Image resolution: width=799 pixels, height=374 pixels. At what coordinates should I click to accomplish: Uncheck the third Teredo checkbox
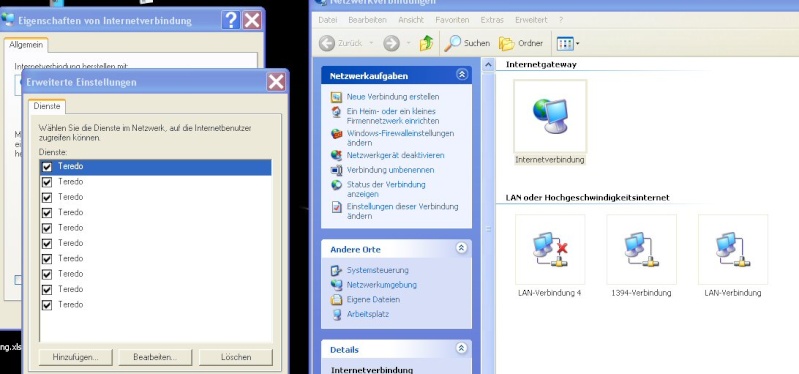click(47, 198)
